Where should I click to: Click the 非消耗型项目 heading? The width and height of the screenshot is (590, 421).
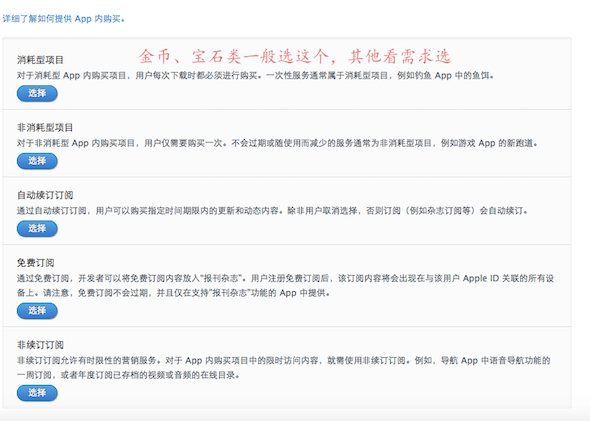45,128
